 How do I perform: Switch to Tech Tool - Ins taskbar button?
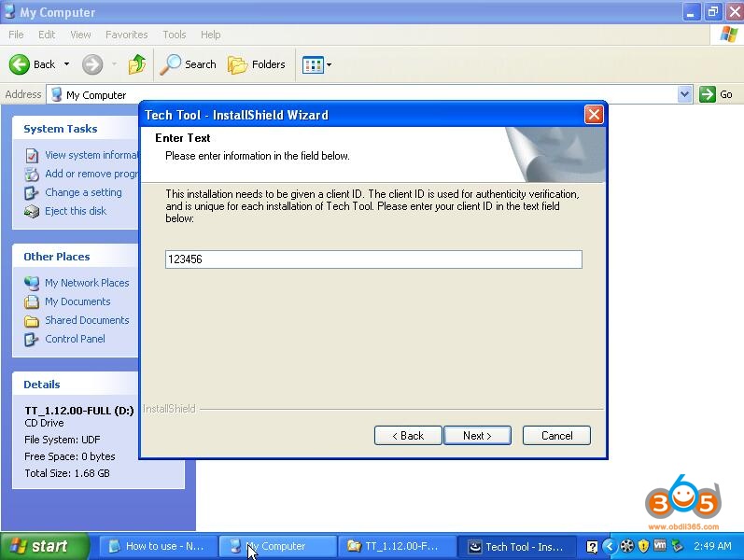(x=517, y=546)
